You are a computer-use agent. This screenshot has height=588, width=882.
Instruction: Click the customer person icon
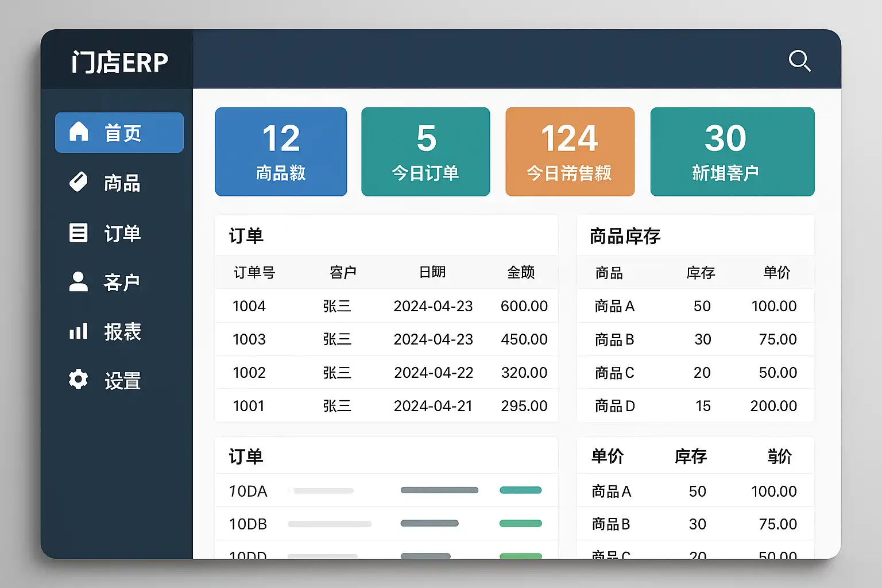pos(79,282)
